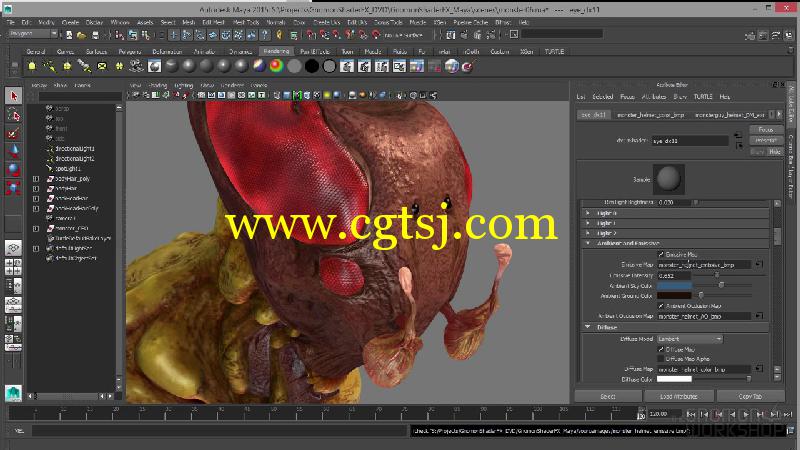Click the camera shelf icon
Viewport: 800px width, 450px height.
tap(136, 66)
